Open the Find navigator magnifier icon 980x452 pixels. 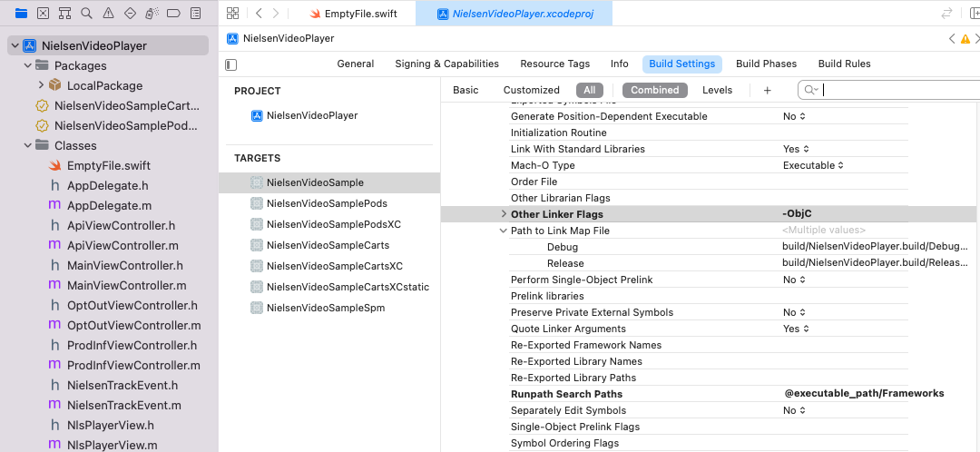click(86, 13)
